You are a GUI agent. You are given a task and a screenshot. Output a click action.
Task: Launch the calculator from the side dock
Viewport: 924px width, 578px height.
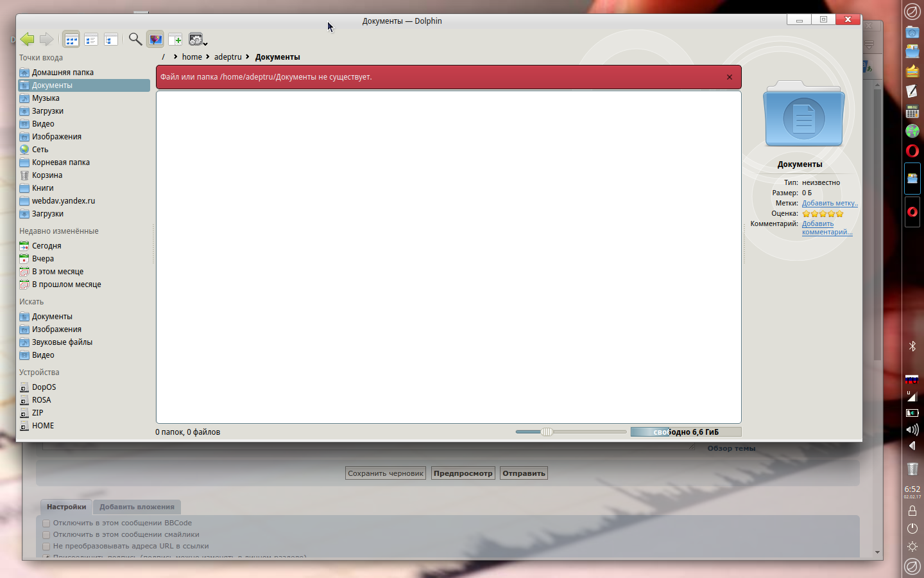(912, 112)
